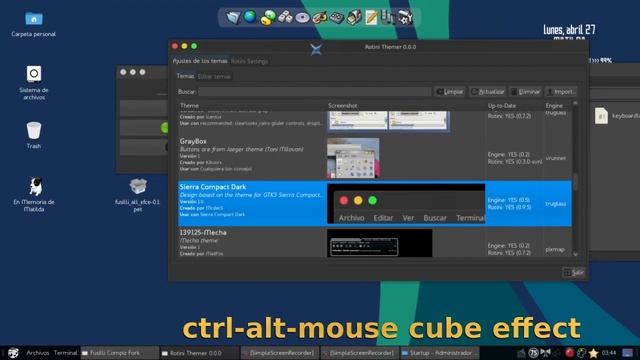Switch to Ajustes de los temas tab
Screen dimensions: 640x360
click(x=200, y=61)
